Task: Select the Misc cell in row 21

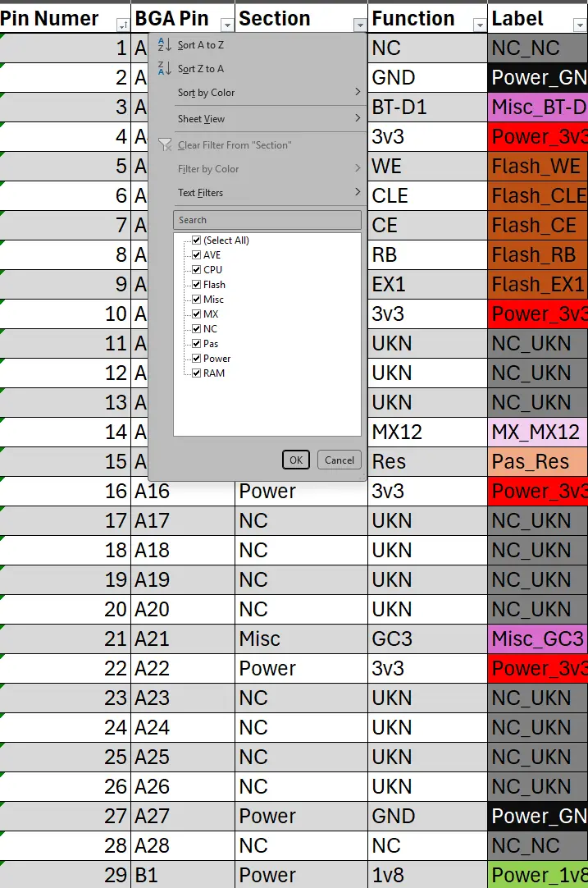Action: [301, 639]
